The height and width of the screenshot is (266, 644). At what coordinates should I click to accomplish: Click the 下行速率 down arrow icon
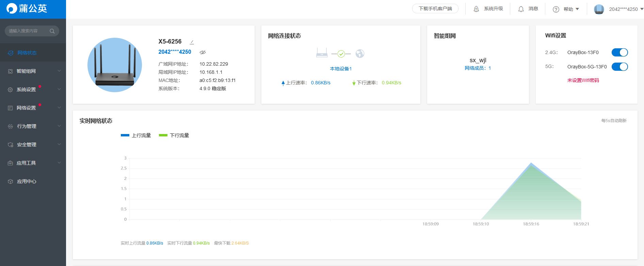pyautogui.click(x=354, y=83)
